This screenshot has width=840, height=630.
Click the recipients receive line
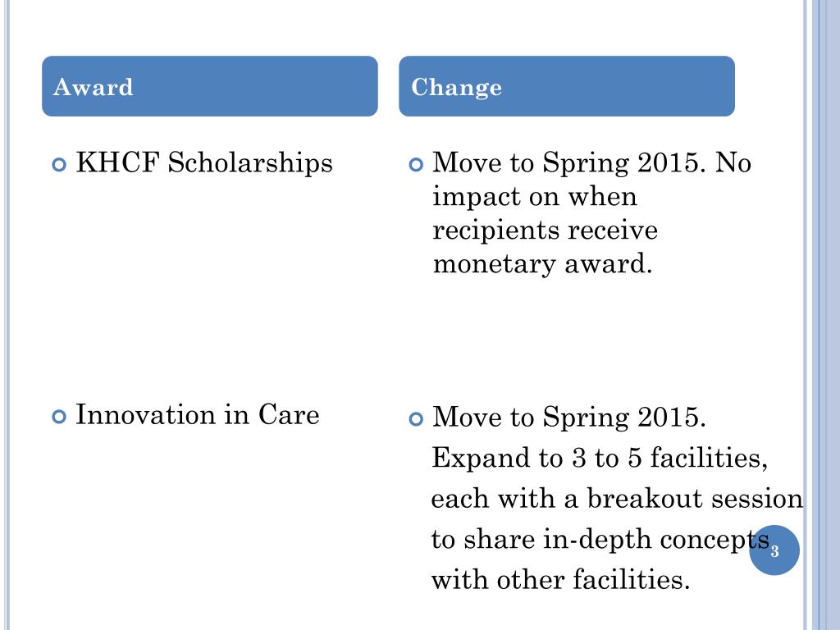[x=545, y=231]
